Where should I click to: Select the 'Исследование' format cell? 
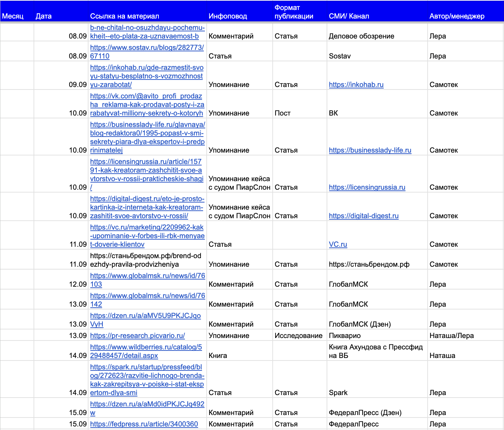pyautogui.click(x=300, y=335)
